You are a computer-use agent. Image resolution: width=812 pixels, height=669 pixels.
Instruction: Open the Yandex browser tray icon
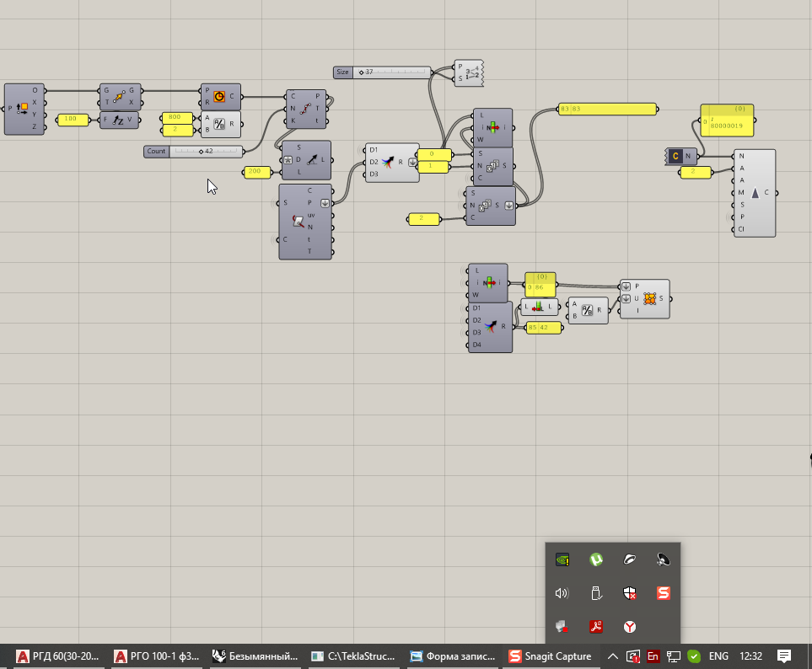pos(630,627)
